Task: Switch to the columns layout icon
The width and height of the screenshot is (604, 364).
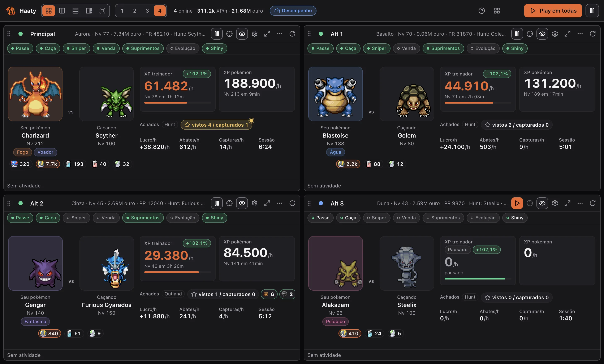Action: point(62,11)
